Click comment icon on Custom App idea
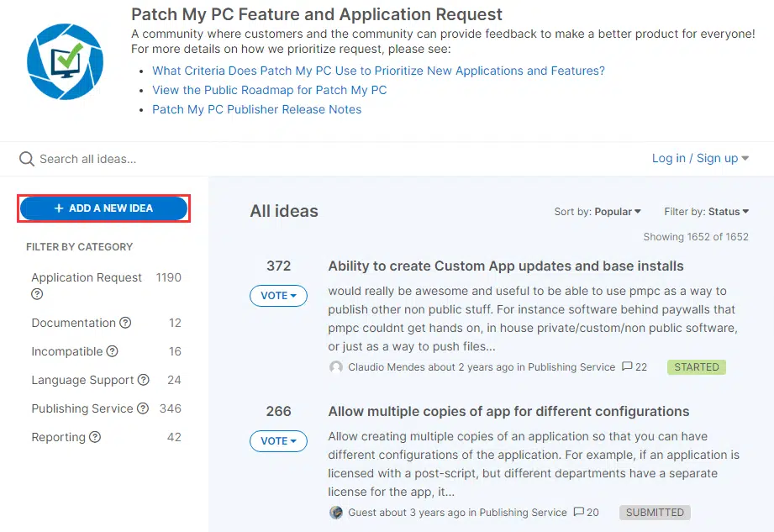Viewport: 774px width, 532px height. 627,367
